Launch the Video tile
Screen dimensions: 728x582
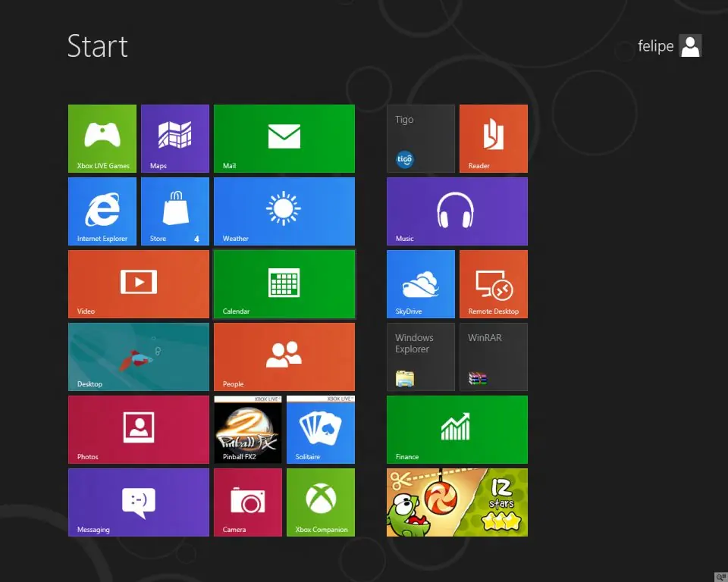(x=139, y=284)
